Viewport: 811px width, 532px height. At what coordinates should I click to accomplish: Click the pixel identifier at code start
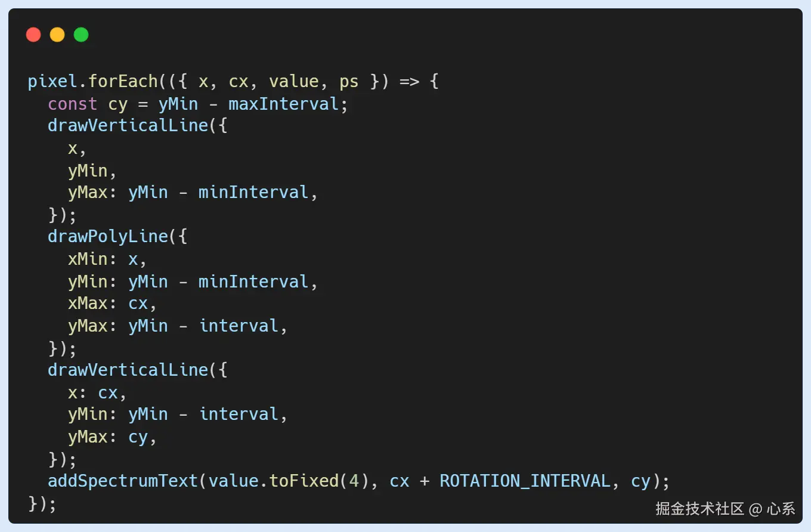tap(52, 82)
